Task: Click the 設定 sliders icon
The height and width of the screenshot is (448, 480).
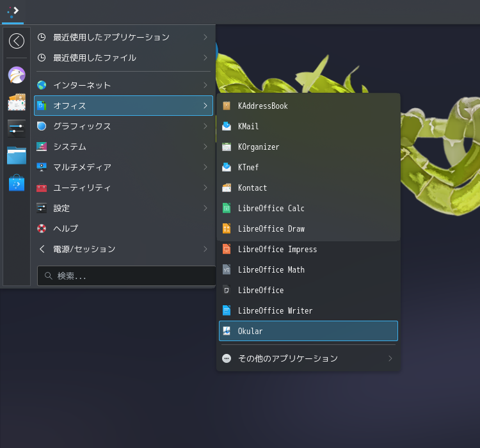Action: [x=42, y=208]
